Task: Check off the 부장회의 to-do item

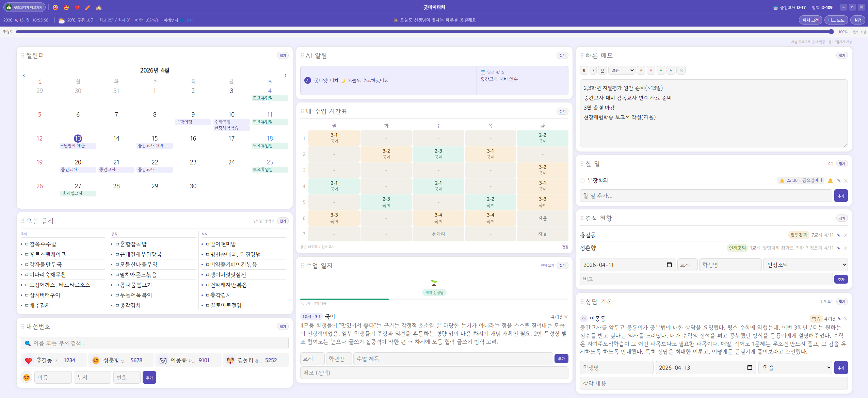Action: click(x=582, y=180)
